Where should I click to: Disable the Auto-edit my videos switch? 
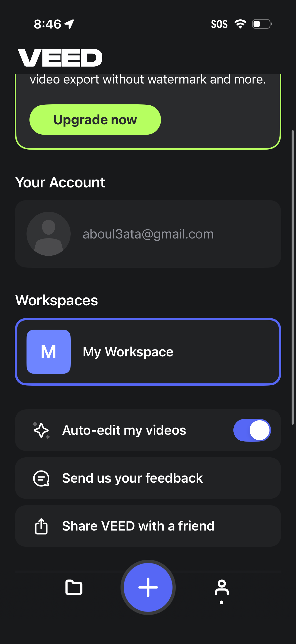click(x=252, y=430)
